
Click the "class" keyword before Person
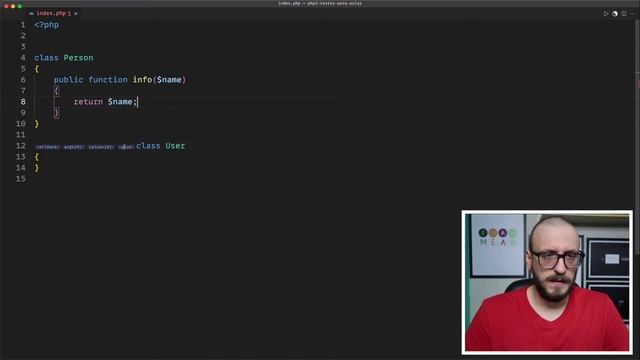click(x=47, y=58)
